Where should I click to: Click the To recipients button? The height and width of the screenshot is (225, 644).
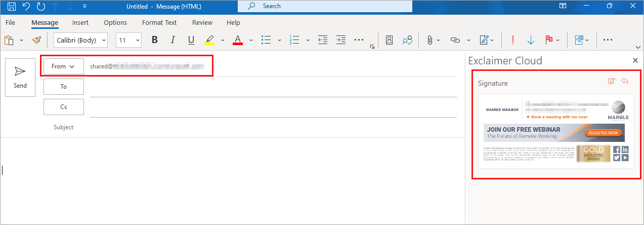pyautogui.click(x=63, y=87)
